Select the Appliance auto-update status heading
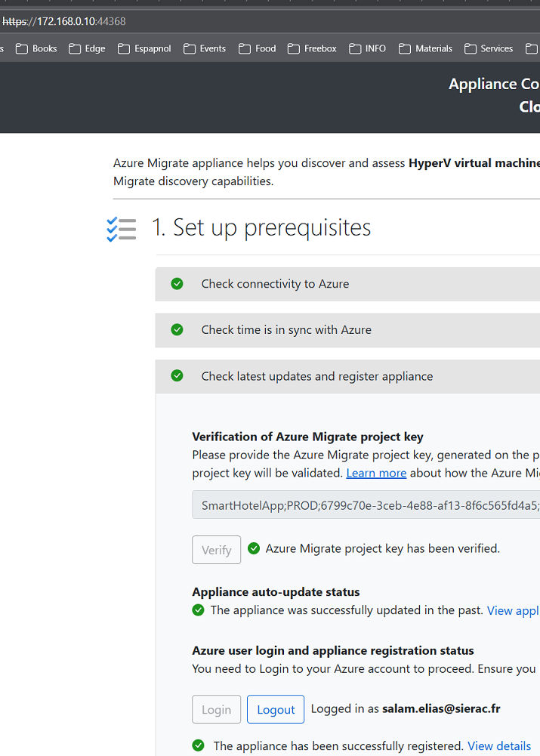 276,592
